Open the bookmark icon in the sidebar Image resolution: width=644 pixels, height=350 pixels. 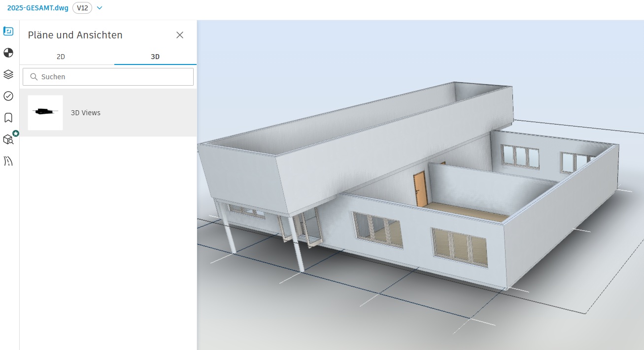pos(8,118)
